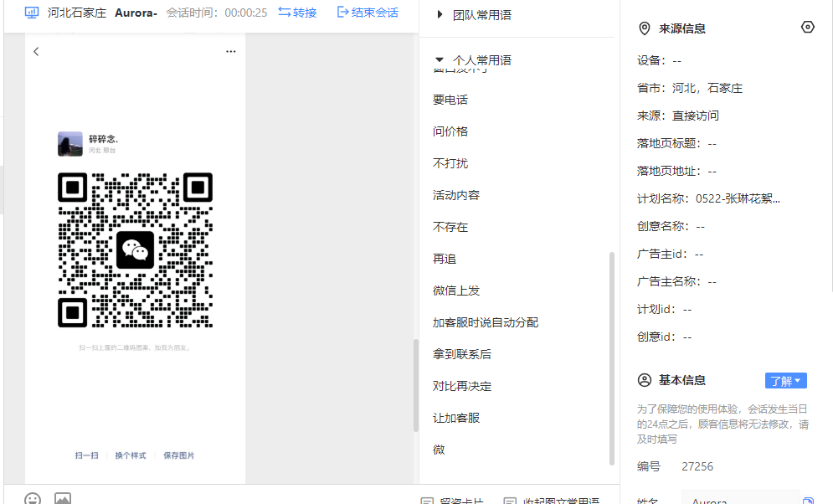
Task: Click the quick phrases list scrollbar
Action: coord(611,358)
